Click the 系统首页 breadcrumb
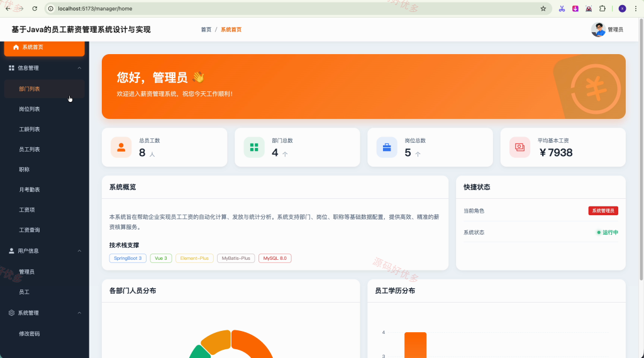644x358 pixels. (x=231, y=30)
